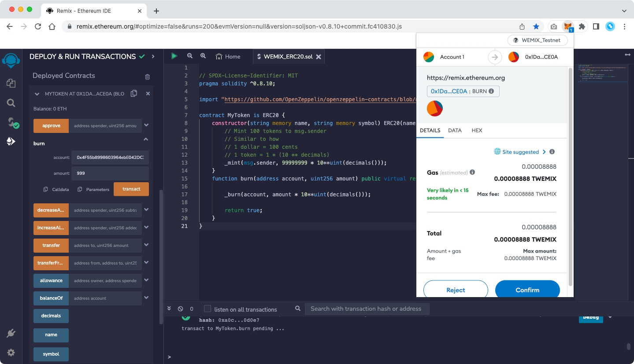The image size is (634, 364).
Task: Open the Search in files sidebar icon
Action: click(x=11, y=103)
